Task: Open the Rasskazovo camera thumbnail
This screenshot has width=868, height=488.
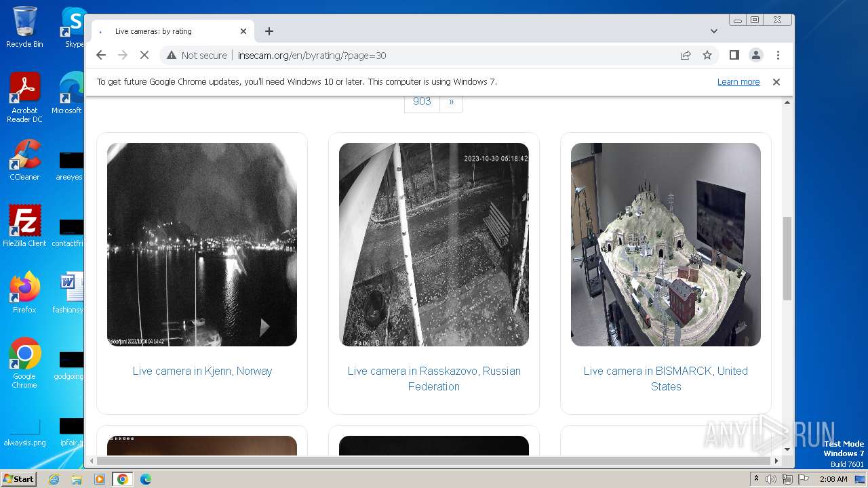Action: click(x=434, y=245)
